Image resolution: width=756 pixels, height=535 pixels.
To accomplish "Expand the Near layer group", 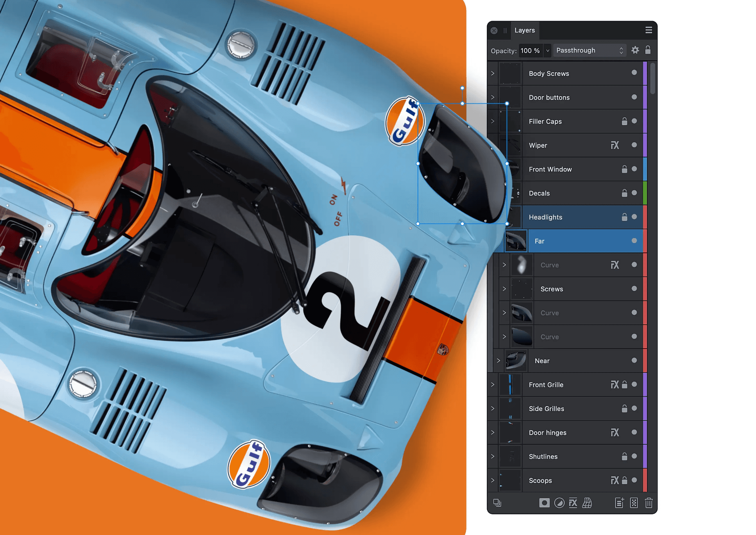I will pyautogui.click(x=498, y=361).
